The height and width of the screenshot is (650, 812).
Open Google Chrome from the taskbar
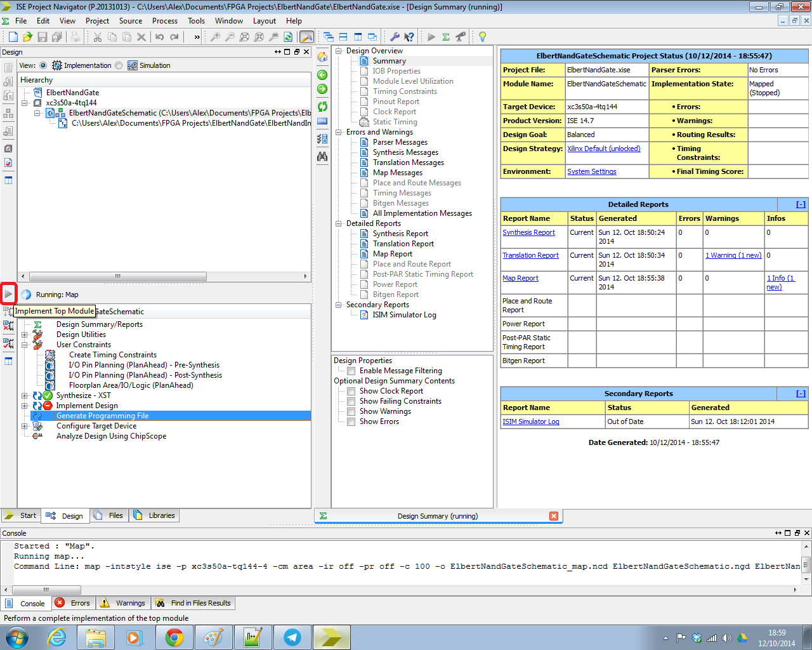(x=174, y=637)
